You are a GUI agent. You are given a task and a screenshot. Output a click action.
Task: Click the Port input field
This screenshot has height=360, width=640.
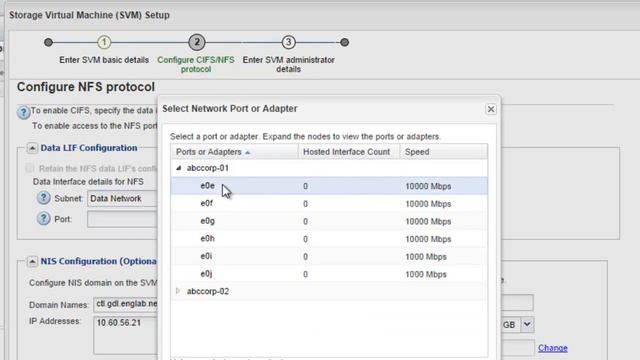(x=122, y=219)
